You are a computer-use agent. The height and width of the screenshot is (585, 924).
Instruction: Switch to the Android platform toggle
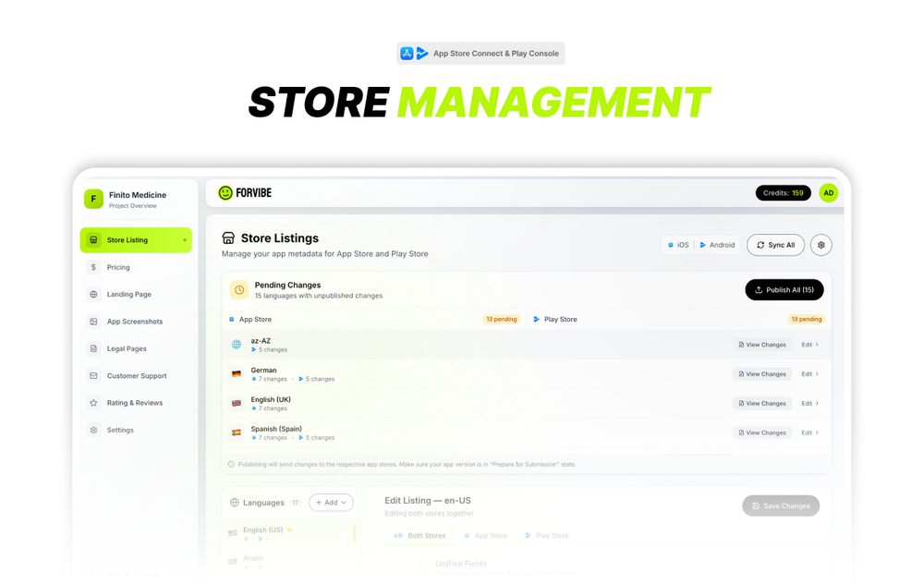click(717, 245)
